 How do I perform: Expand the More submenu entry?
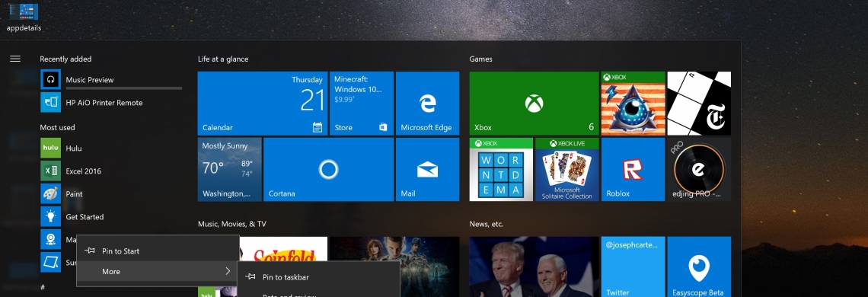pyautogui.click(x=158, y=272)
